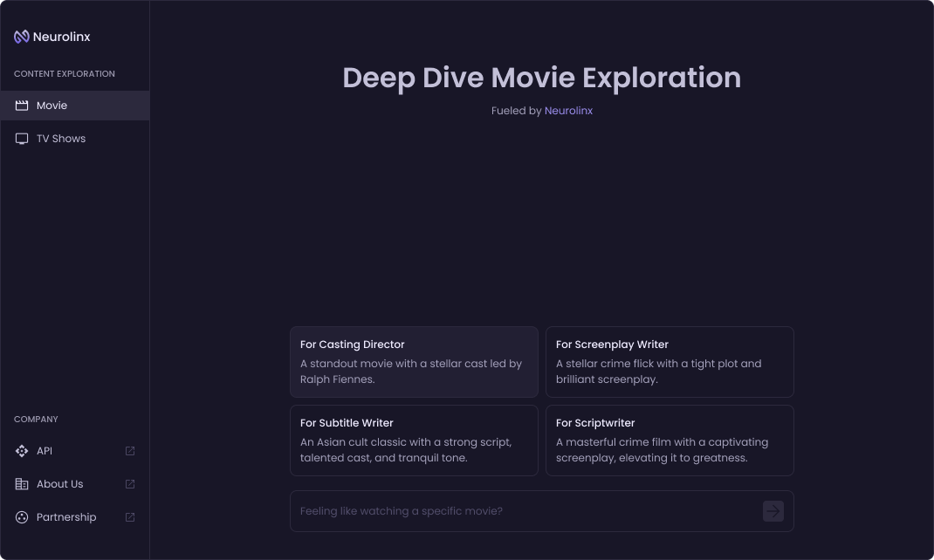Pick the For Subtitle Writer suggestion card

pos(414,440)
